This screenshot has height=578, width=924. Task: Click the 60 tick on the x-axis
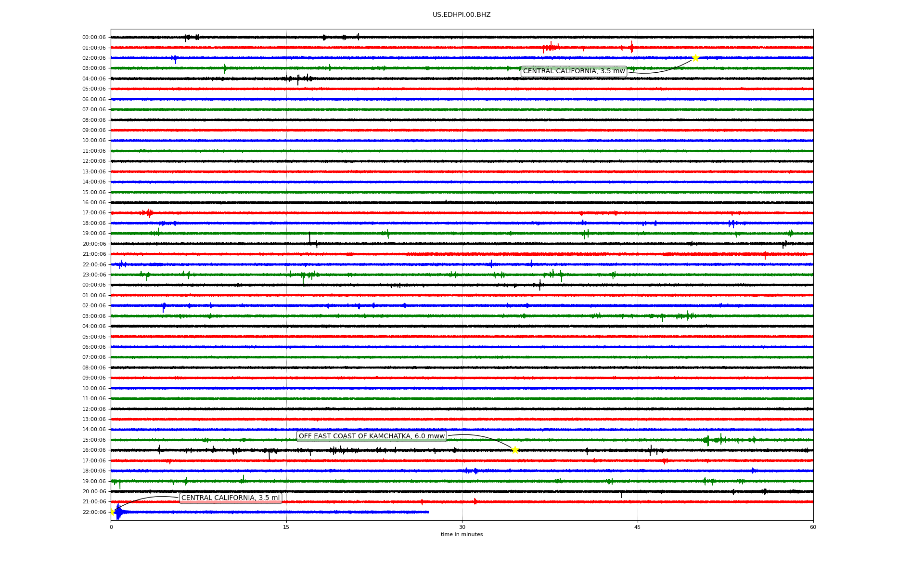pos(813,527)
